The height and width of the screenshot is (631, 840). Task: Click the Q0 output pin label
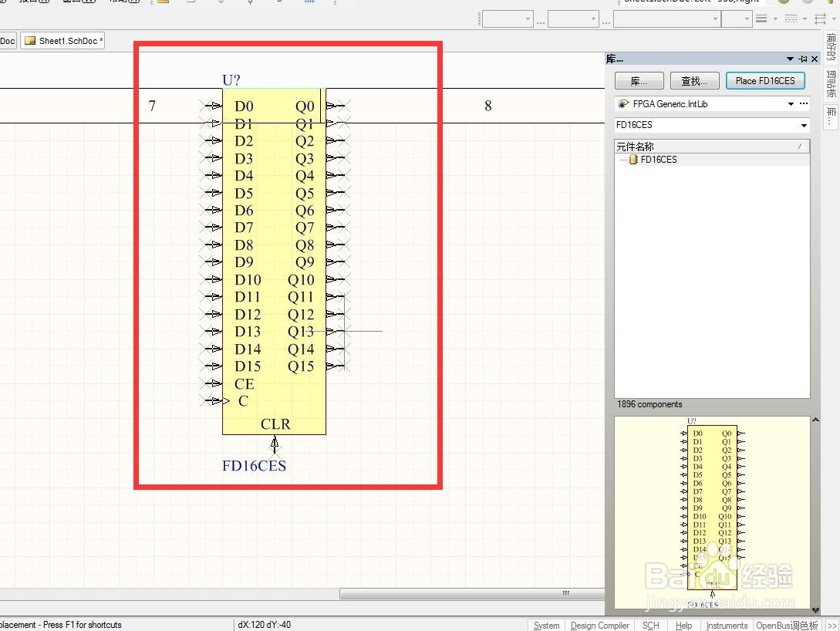[x=304, y=106]
